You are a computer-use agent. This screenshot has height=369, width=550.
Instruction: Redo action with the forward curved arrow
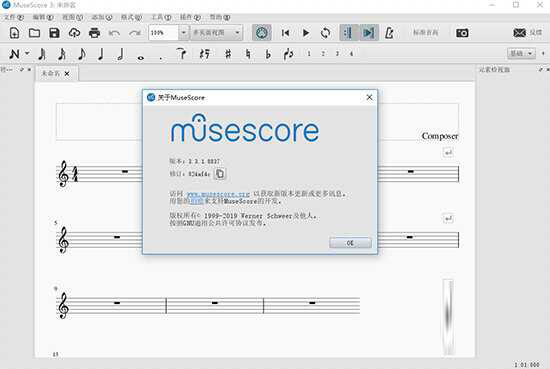(x=135, y=33)
